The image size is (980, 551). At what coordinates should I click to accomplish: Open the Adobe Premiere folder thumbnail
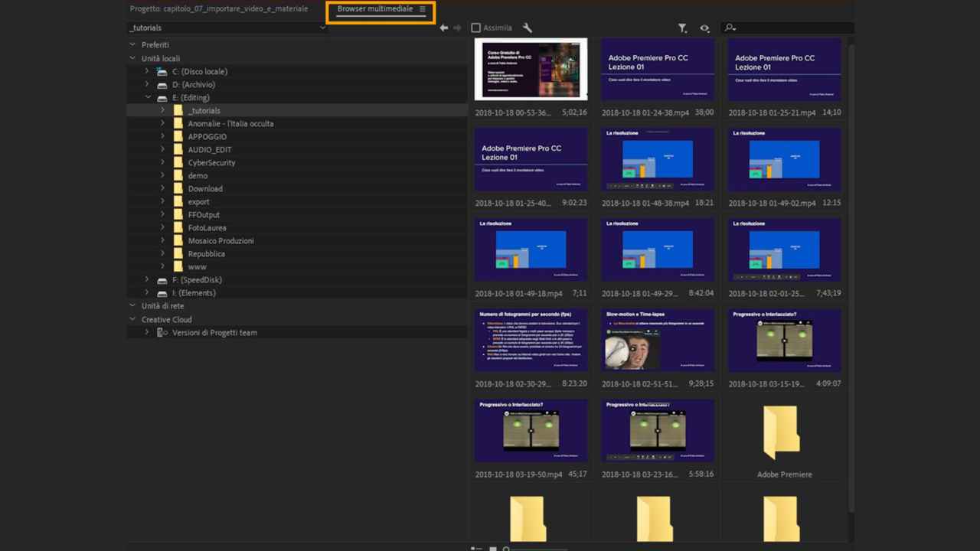pos(784,433)
